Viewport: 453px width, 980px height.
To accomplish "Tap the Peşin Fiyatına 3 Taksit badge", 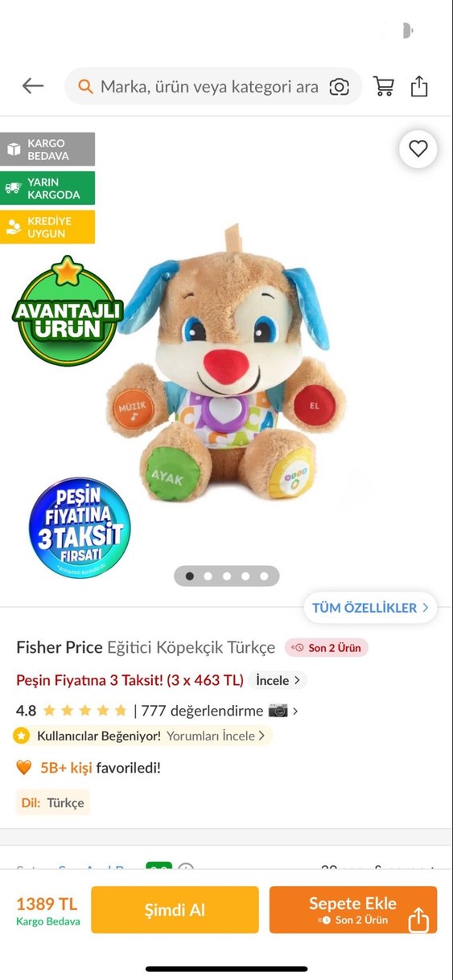I will click(79, 527).
